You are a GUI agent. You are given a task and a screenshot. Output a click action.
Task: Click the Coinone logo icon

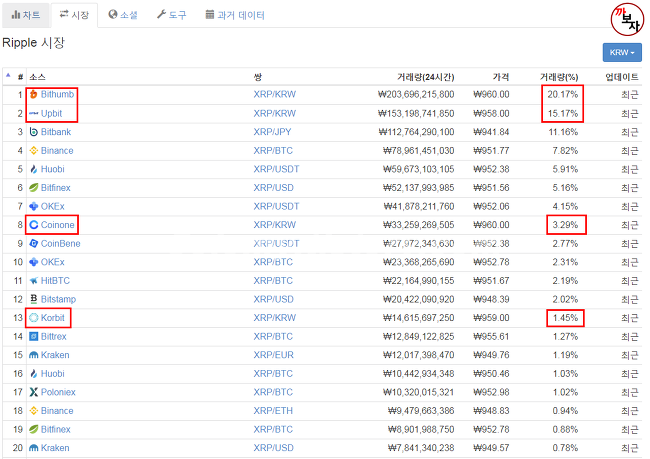point(34,225)
